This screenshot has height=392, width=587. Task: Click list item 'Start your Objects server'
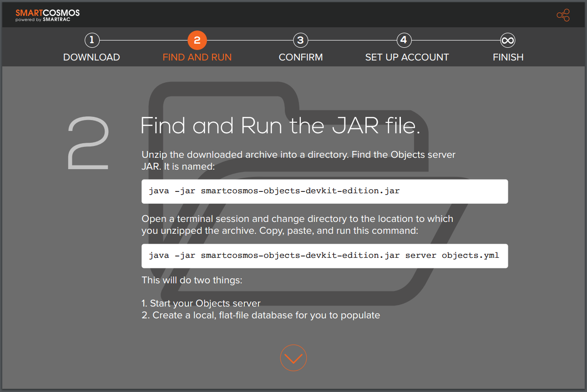pos(201,303)
